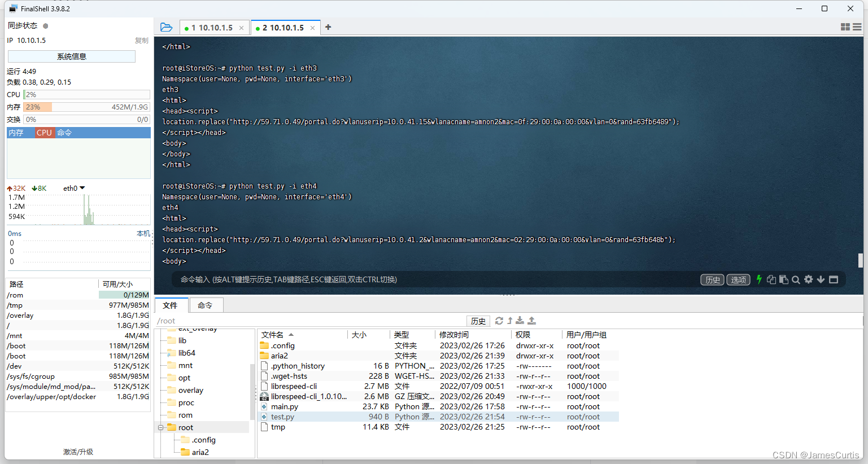Click the /overlay/upper/opt/docker disk path row
The image size is (868, 464).
78,397
